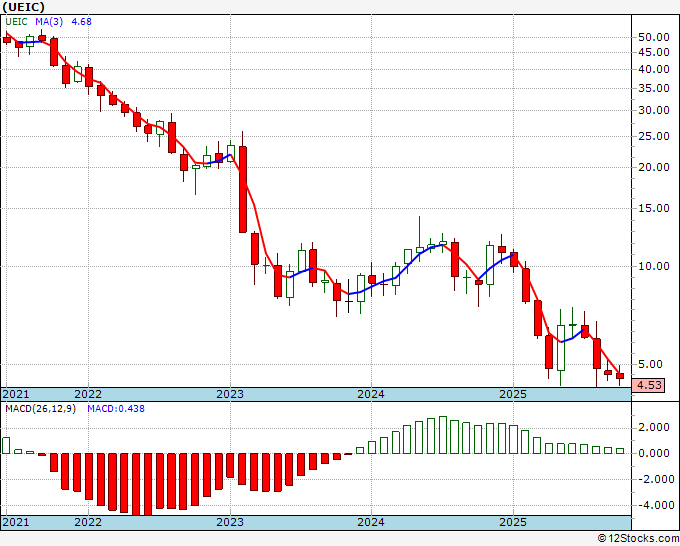Click the 15.00 price axis label
The width and height of the screenshot is (680, 546).
pos(654,209)
